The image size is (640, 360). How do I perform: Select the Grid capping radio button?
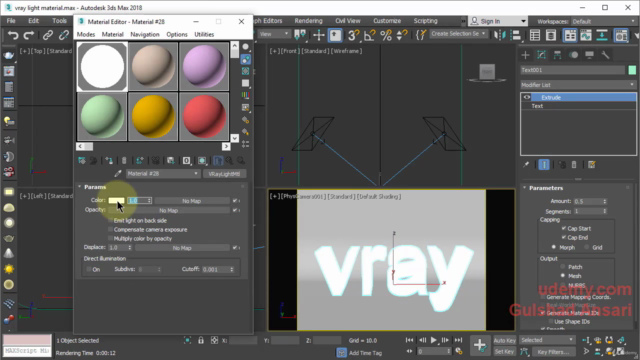click(x=587, y=247)
